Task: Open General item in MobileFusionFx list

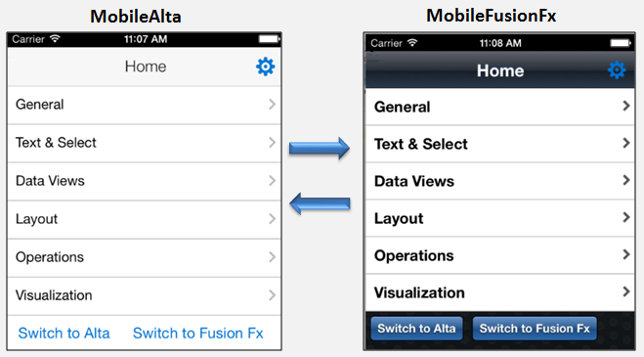Action: click(499, 107)
